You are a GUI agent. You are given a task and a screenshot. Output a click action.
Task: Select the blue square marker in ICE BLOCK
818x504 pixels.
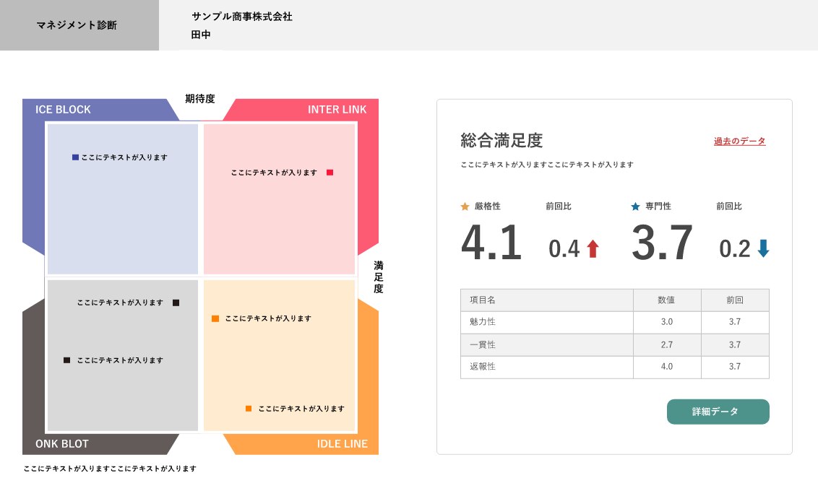pos(75,157)
